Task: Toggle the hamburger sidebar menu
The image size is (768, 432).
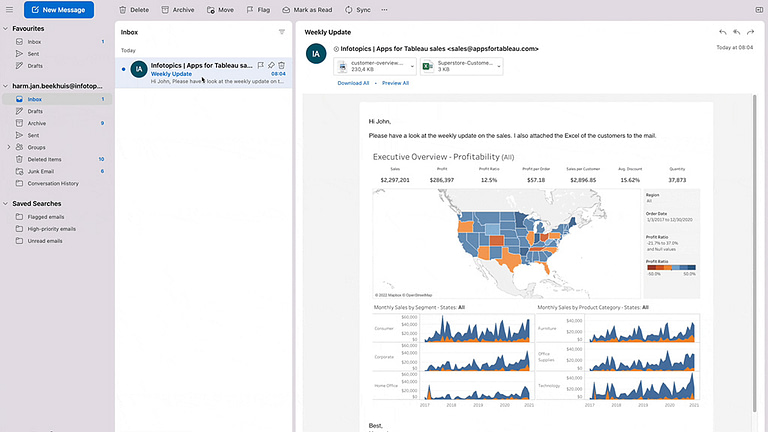Action: pos(9,10)
